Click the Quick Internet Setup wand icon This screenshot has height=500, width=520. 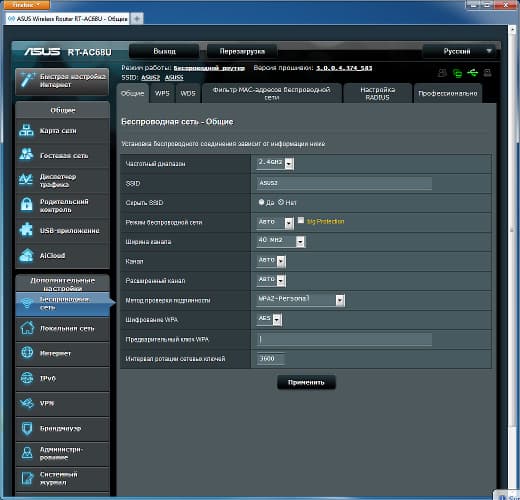(27, 79)
